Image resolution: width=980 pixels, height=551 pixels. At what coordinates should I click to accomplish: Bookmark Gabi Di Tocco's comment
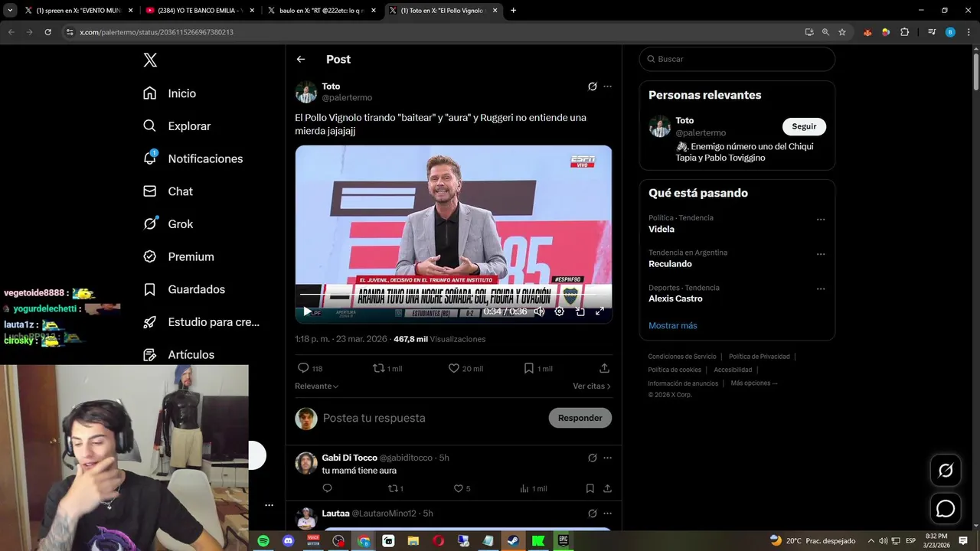[x=590, y=488]
